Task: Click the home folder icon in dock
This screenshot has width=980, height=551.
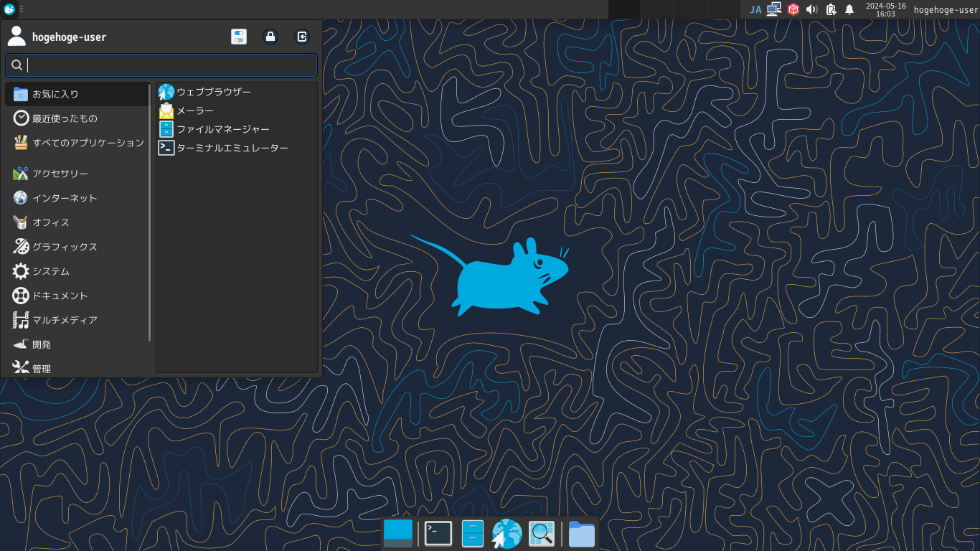Action: pos(581,534)
